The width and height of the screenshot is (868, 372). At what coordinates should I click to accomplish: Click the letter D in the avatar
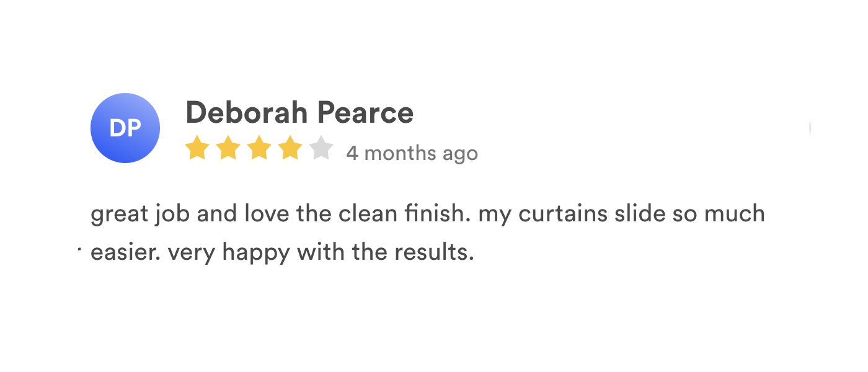pos(117,128)
